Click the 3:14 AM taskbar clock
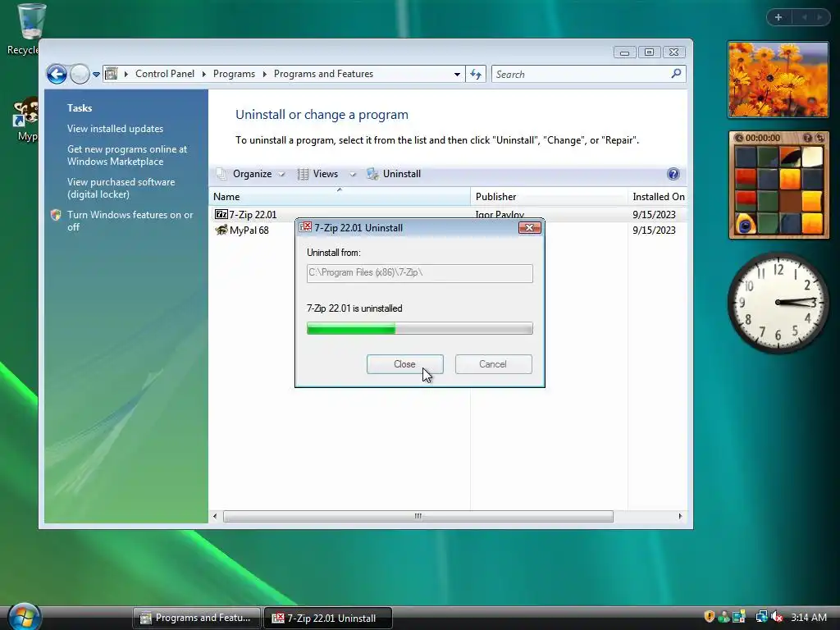Viewport: 840px width, 630px height. pos(808,617)
